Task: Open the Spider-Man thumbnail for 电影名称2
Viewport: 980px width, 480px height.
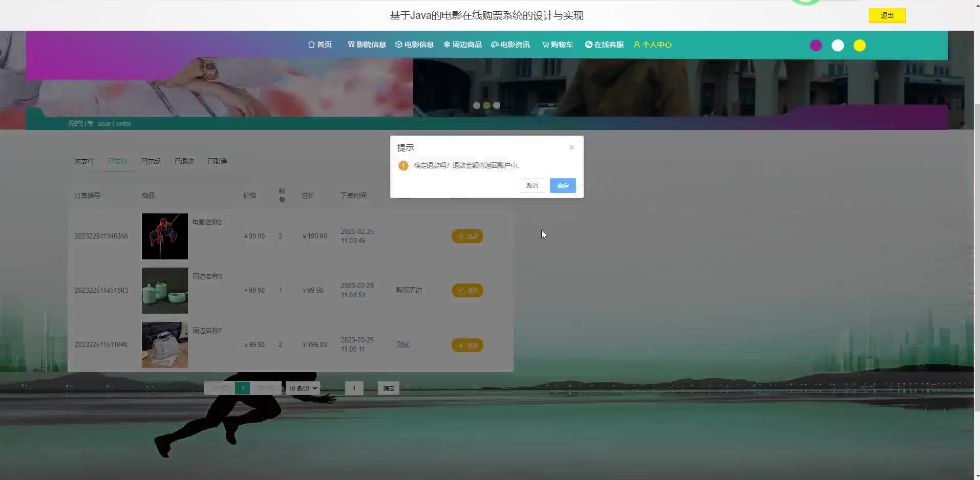Action: pyautogui.click(x=165, y=236)
